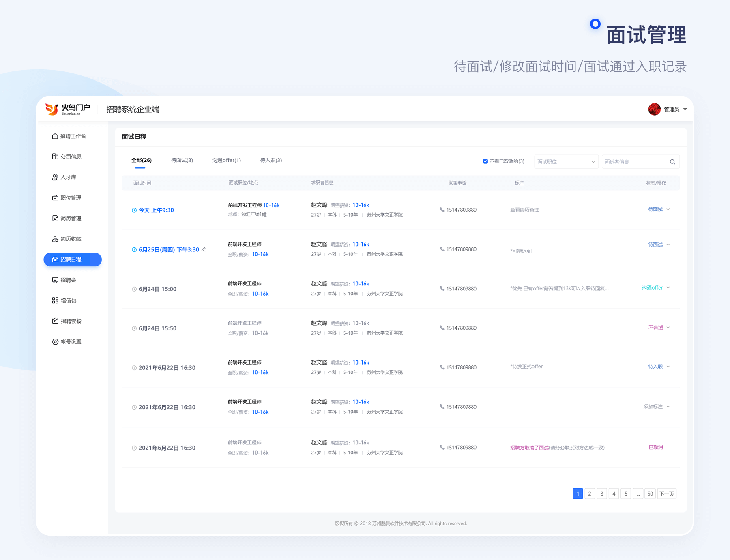Open 招聘套餐 in the sidebar
The image size is (730, 560).
point(67,321)
